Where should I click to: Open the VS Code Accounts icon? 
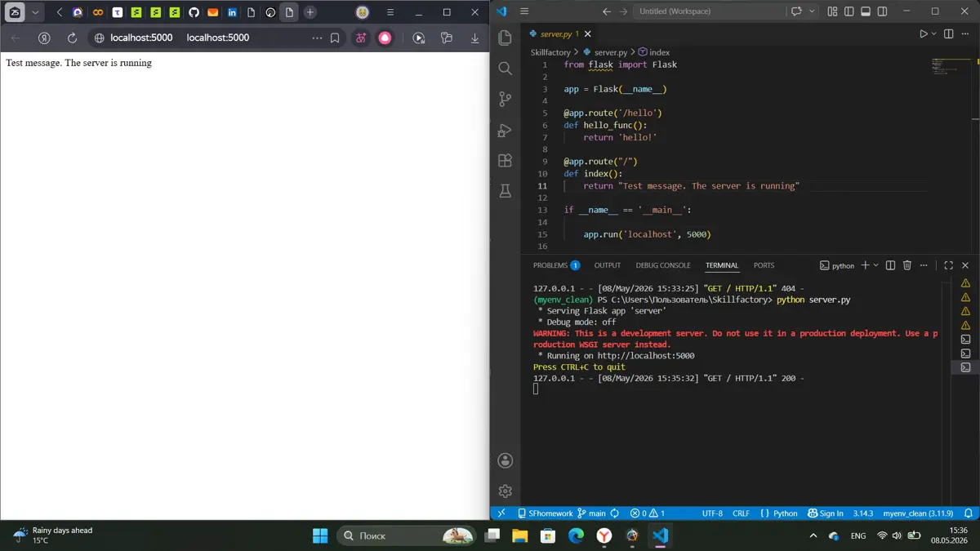pos(505,460)
